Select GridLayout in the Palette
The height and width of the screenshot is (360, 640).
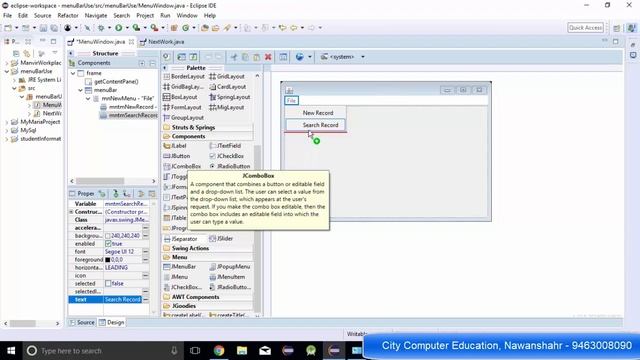click(227, 76)
